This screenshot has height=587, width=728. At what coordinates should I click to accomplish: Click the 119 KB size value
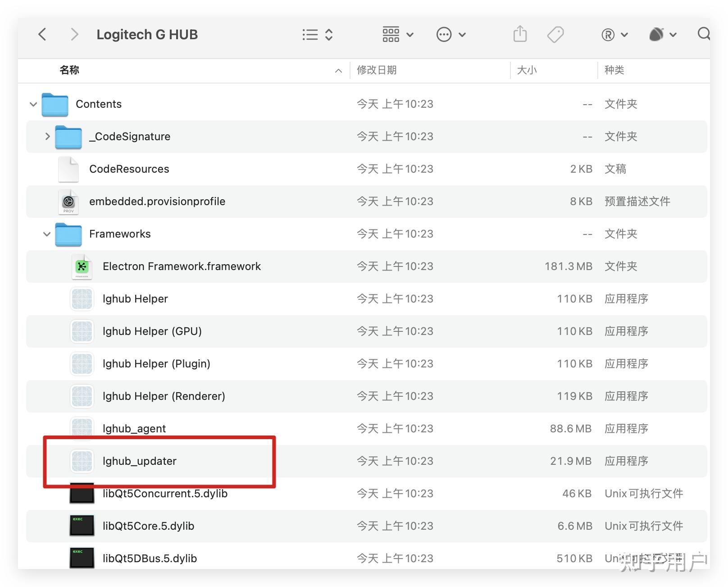pos(575,396)
